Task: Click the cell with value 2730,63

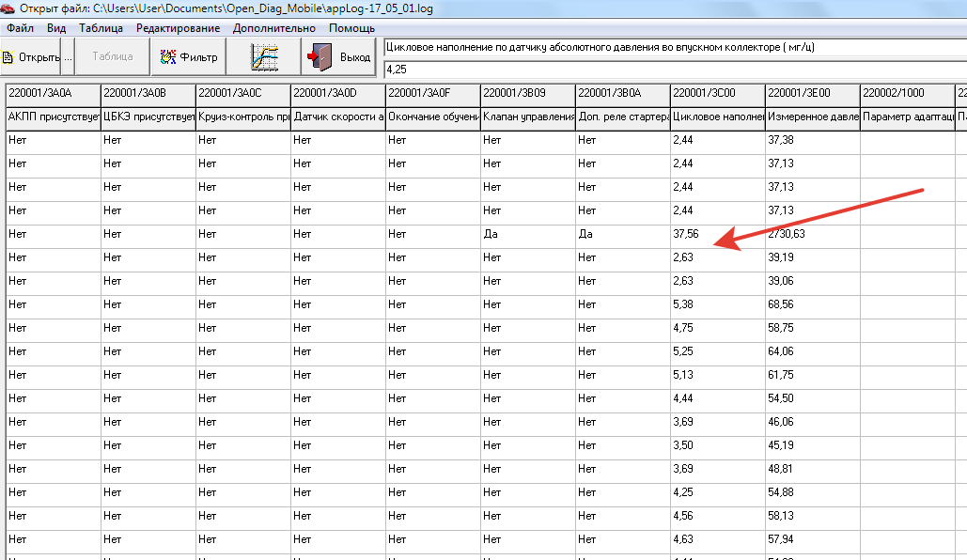Action: [812, 234]
